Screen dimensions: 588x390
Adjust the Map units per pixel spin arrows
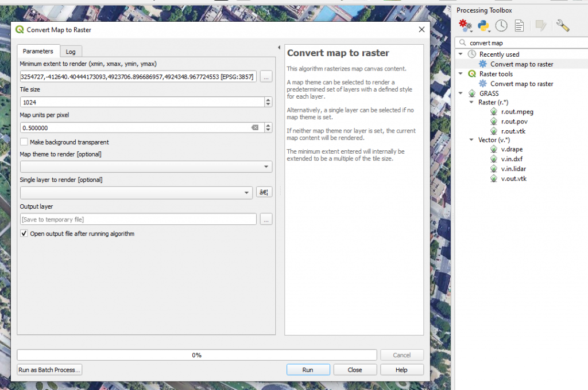point(268,128)
